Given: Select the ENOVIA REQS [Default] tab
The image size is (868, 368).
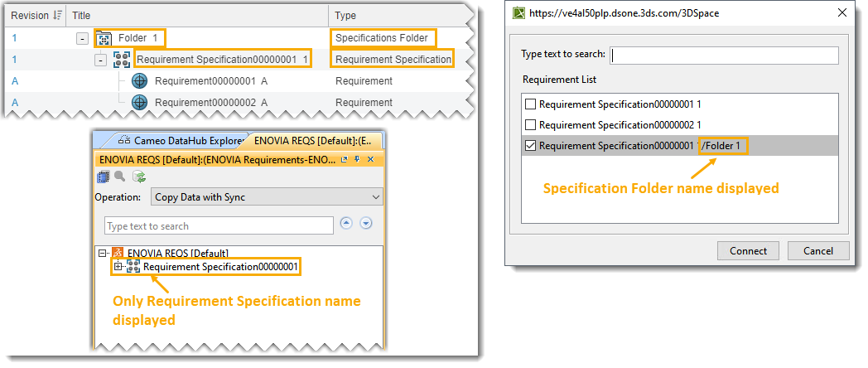Looking at the screenshot, I should tap(315, 141).
